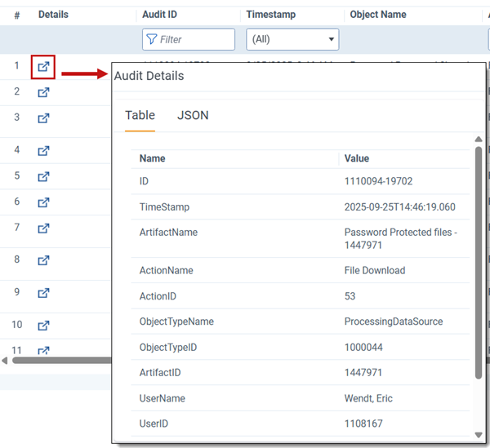Click the Name column header in Audit Details
This screenshot has height=448, width=490.
152,158
